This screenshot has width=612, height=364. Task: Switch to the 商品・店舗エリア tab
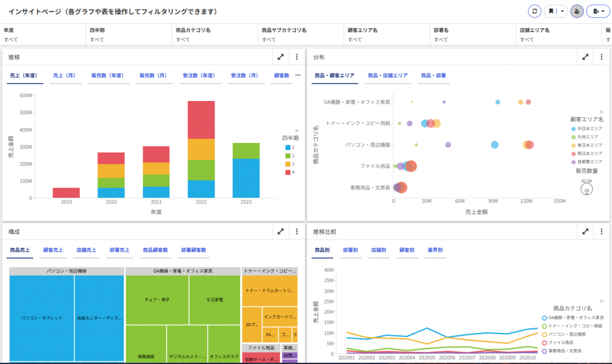click(x=387, y=76)
